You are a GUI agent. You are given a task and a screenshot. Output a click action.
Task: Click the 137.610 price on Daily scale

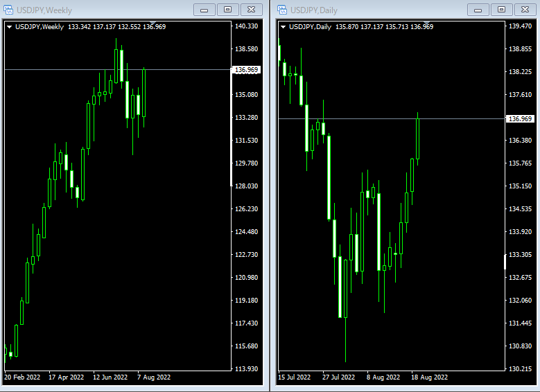(521, 95)
